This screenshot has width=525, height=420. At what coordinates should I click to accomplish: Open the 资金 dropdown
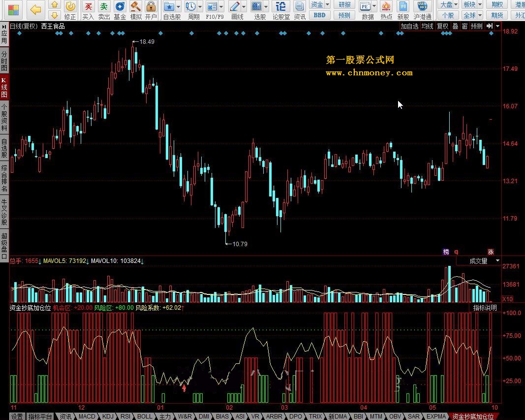pyautogui.click(x=320, y=5)
